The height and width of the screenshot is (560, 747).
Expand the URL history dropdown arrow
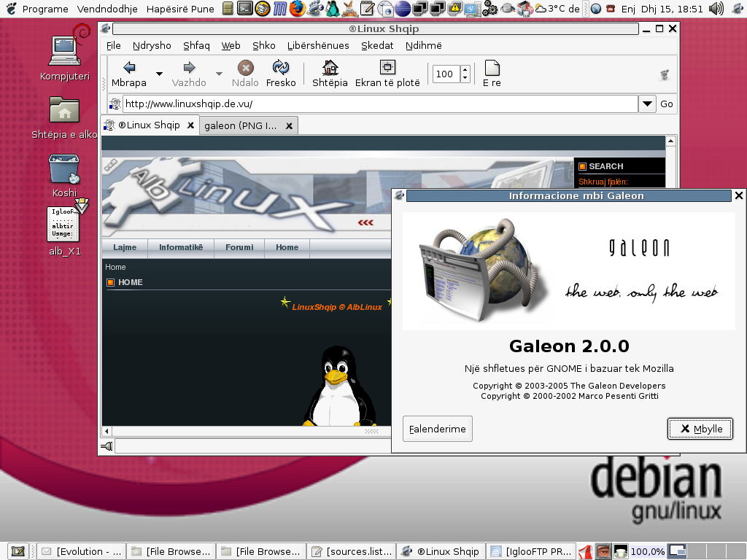[647, 104]
